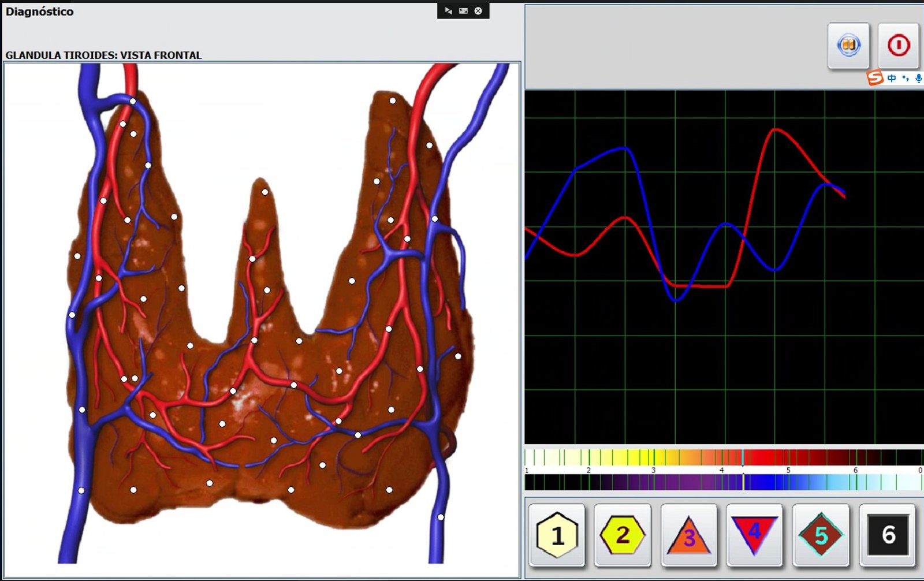The image size is (924, 581).
Task: Click the yellow-to-red spectrum bar at the marker
Action: (x=743, y=457)
